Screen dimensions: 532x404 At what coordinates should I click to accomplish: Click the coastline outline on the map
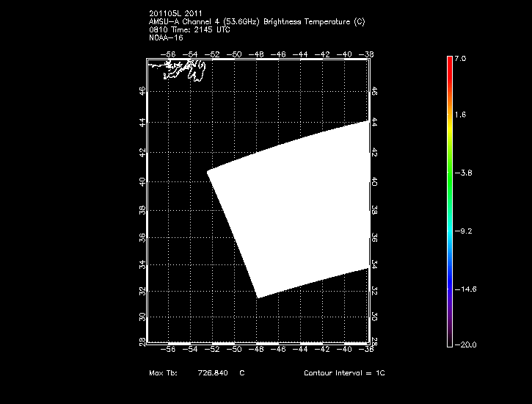[180, 71]
